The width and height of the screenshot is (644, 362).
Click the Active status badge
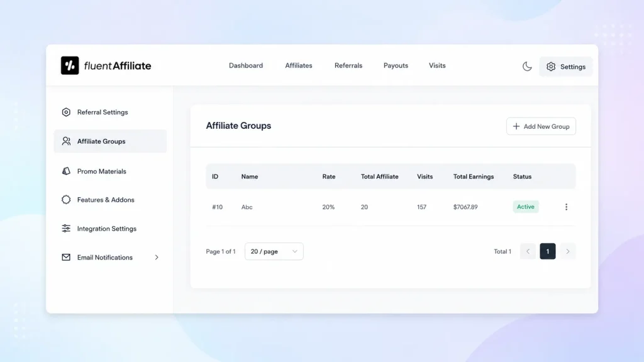point(526,207)
